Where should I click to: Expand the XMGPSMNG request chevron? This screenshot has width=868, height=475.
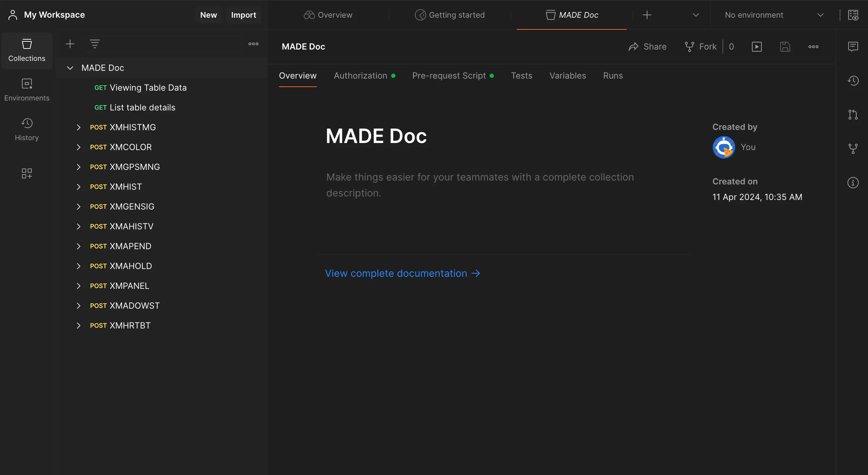point(79,167)
